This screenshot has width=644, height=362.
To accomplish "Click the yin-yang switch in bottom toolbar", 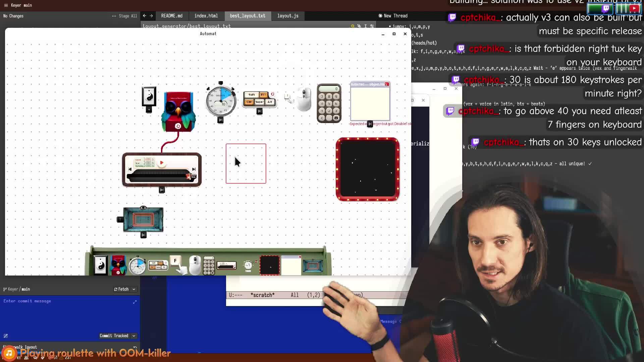I will 100,265.
